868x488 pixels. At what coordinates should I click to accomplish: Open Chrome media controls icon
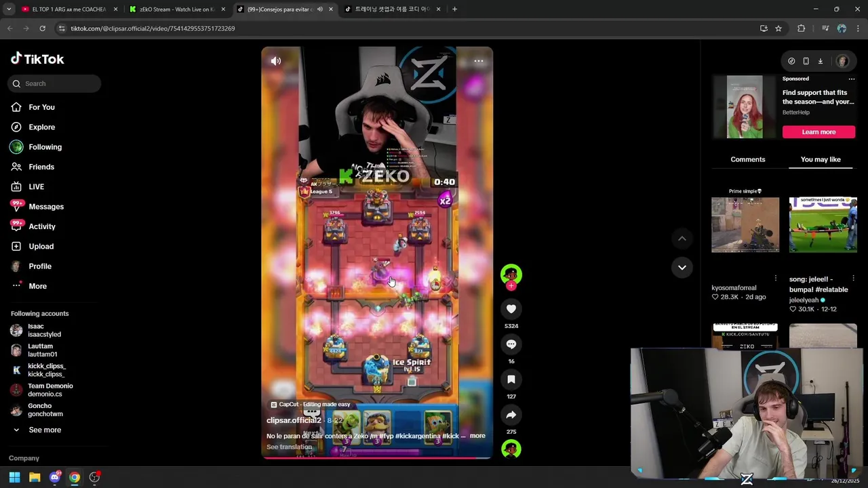click(825, 28)
